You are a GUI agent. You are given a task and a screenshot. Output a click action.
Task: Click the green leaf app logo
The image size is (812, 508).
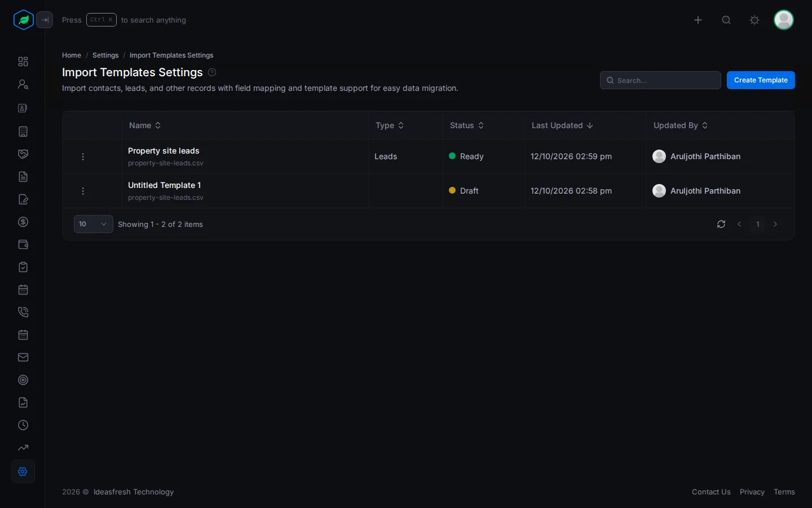[x=23, y=20]
